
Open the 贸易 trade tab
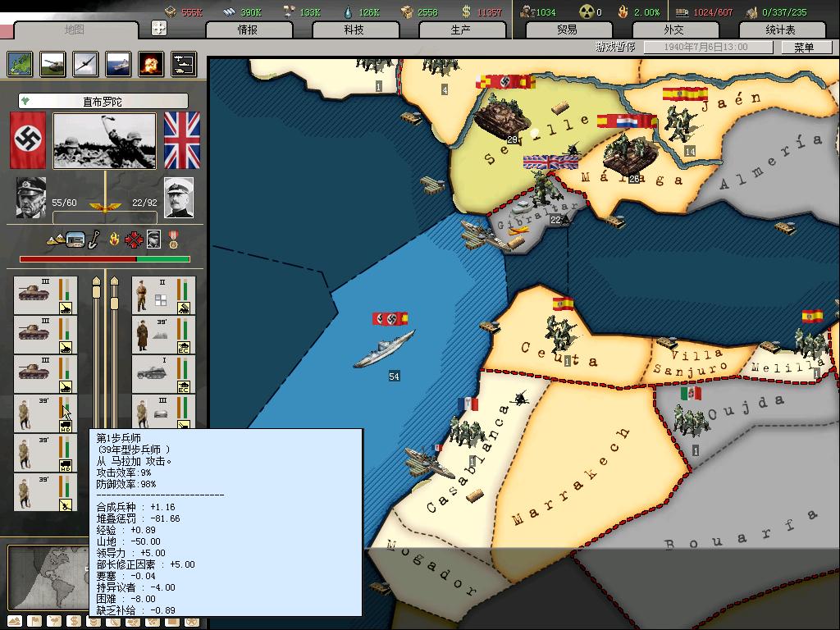(x=568, y=30)
